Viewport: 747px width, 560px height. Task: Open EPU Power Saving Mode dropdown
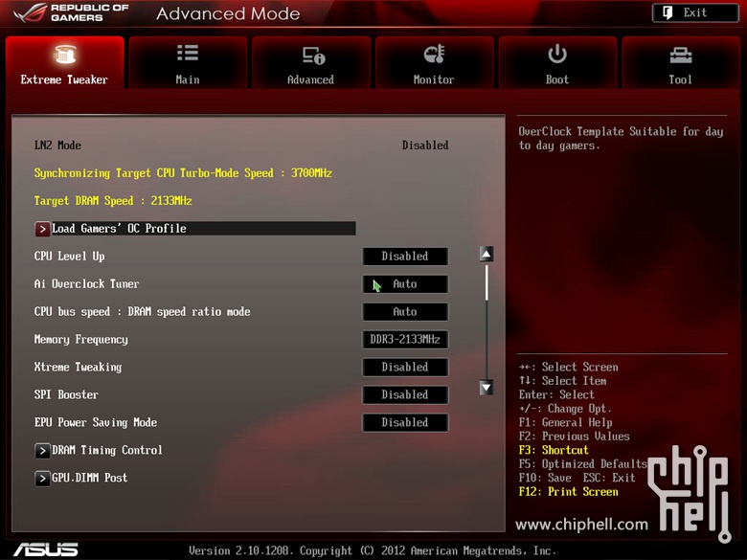click(x=405, y=422)
